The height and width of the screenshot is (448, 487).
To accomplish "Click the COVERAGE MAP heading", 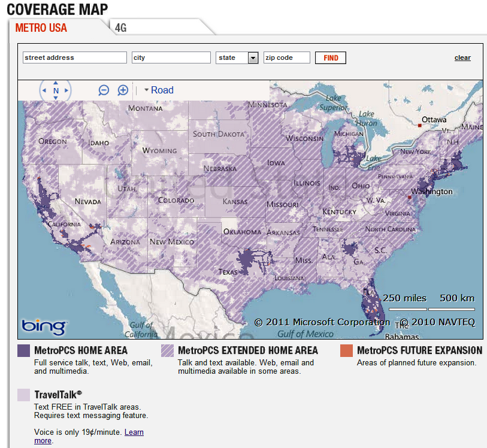I will pyautogui.click(x=58, y=10).
